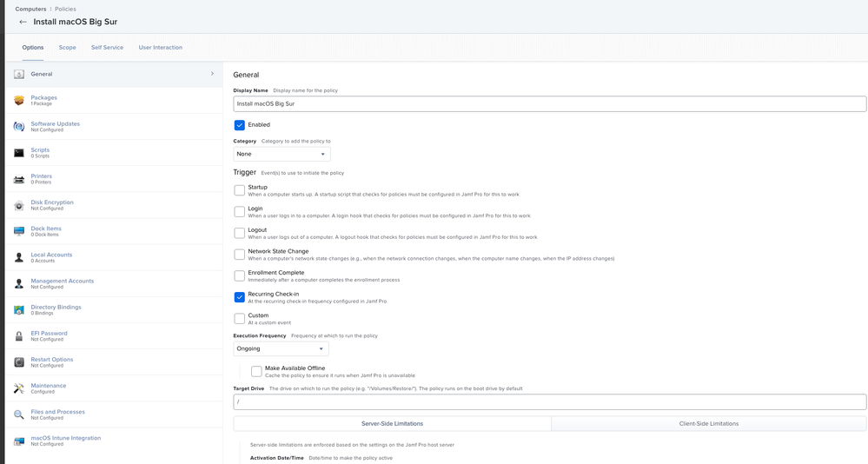
Task: Go back using the left arrow
Action: click(23, 22)
